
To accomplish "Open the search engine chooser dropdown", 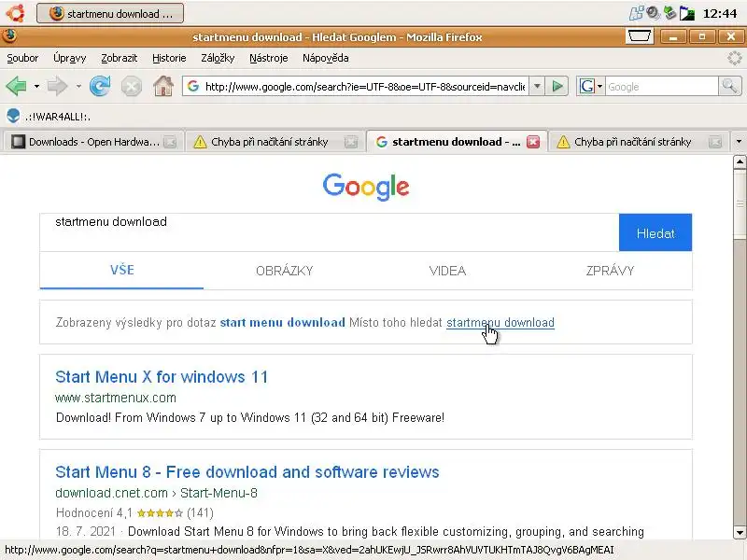I will click(591, 86).
